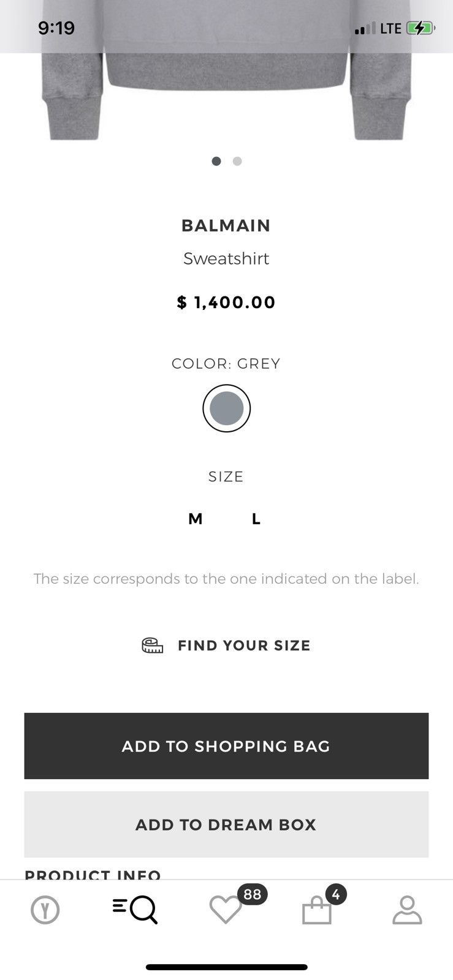Select the grey color swatch

227,409
